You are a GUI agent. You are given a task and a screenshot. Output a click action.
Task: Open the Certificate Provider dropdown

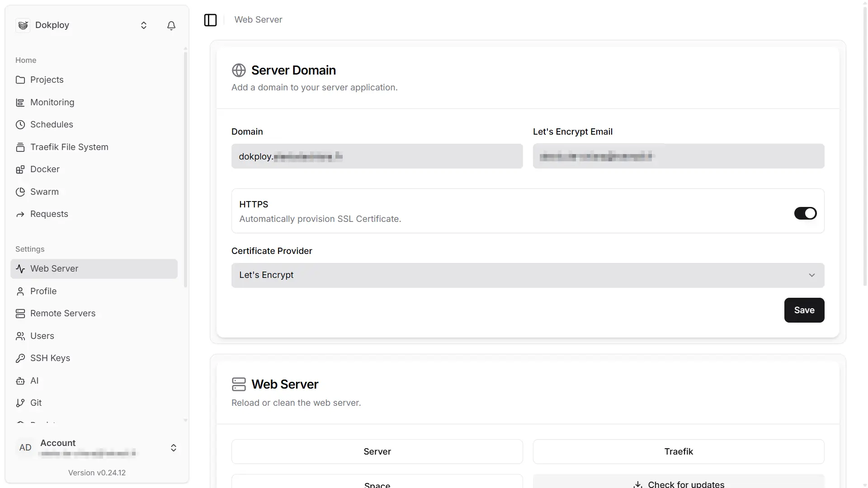tap(528, 275)
